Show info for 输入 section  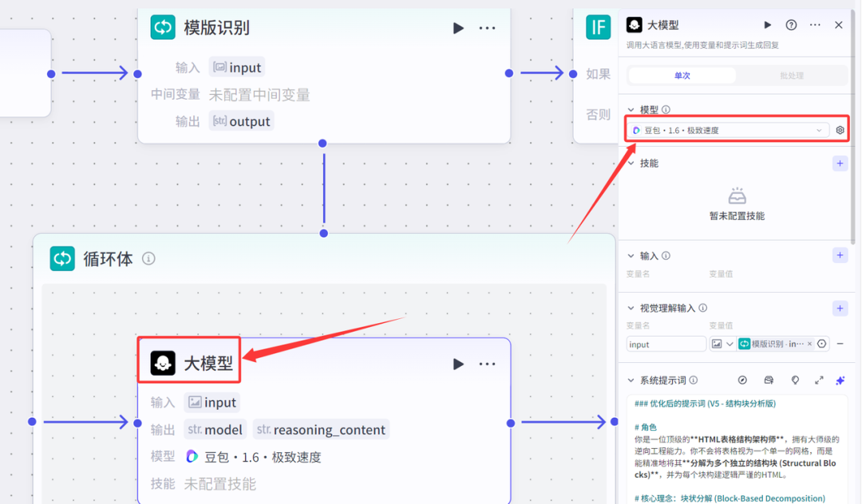[x=666, y=256]
